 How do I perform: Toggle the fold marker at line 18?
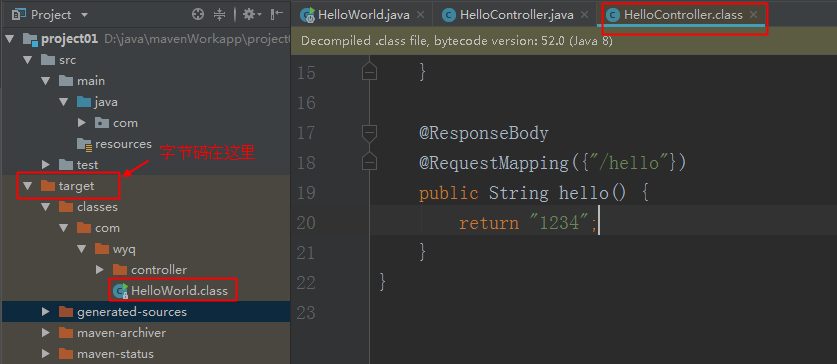369,161
